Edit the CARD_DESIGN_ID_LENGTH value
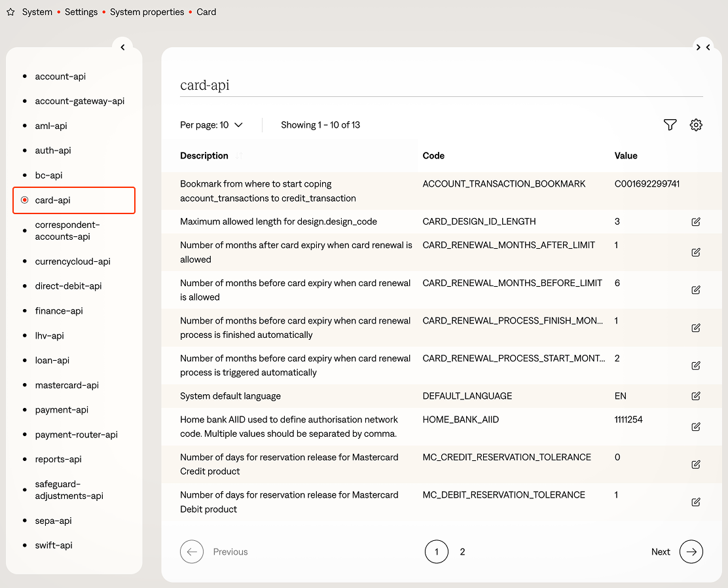This screenshot has width=728, height=588. point(696,222)
